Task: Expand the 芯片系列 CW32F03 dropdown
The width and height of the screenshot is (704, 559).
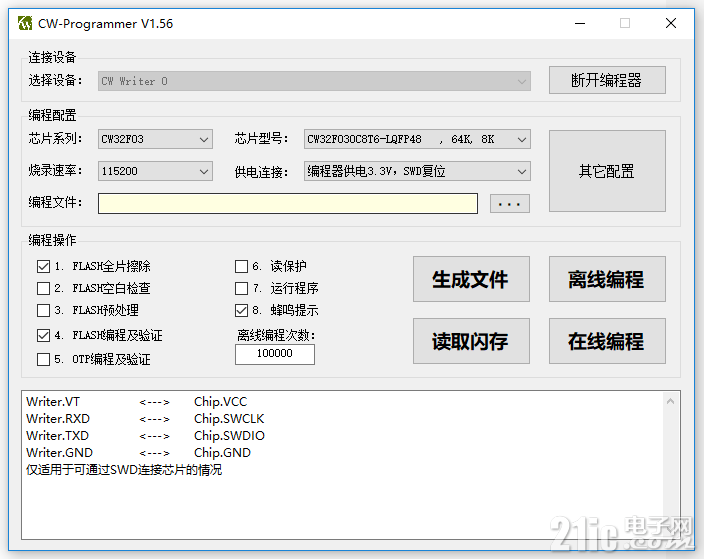Action: [155, 139]
